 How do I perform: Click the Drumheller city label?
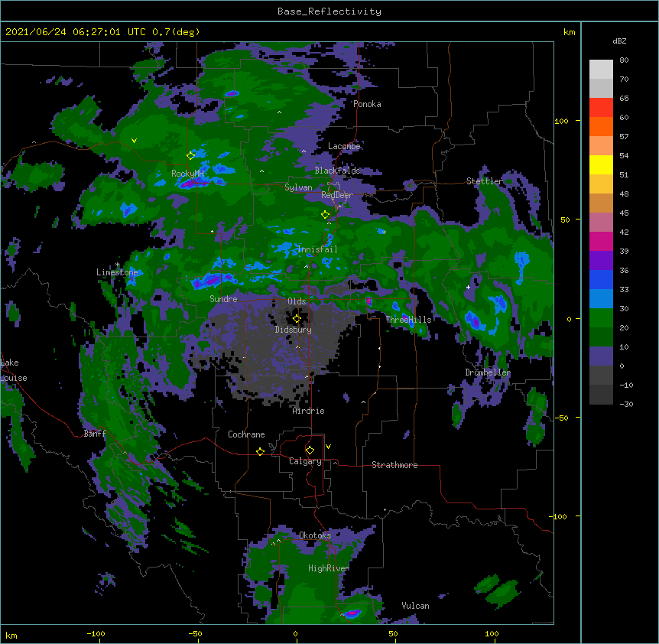click(488, 372)
